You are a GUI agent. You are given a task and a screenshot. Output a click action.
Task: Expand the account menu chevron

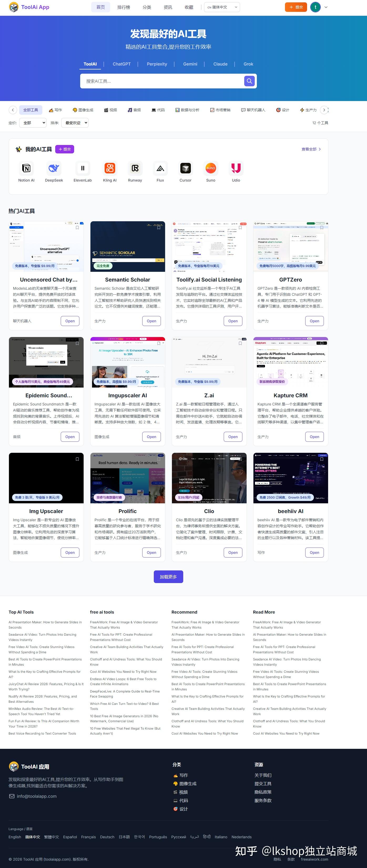(325, 7)
